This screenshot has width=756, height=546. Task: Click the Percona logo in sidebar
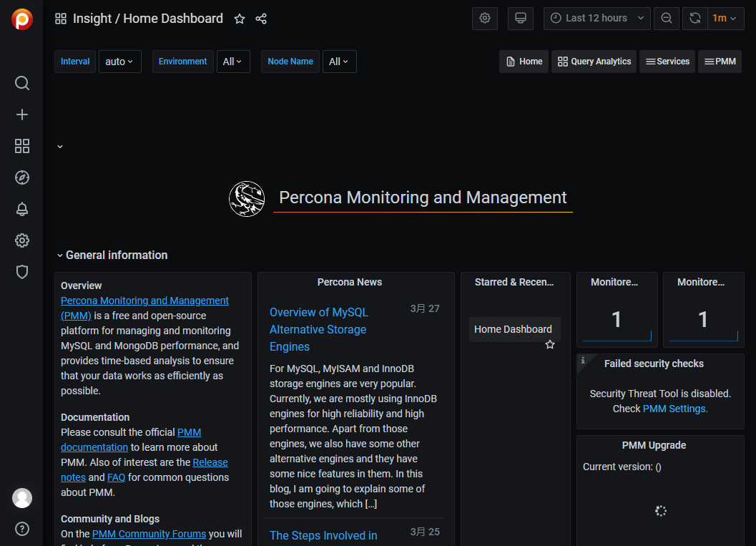(x=21, y=19)
